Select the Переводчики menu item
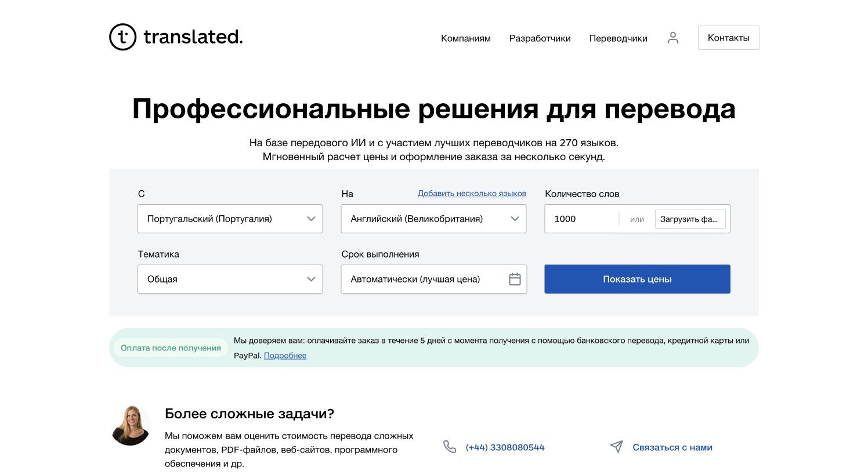868x474 pixels. click(x=619, y=38)
